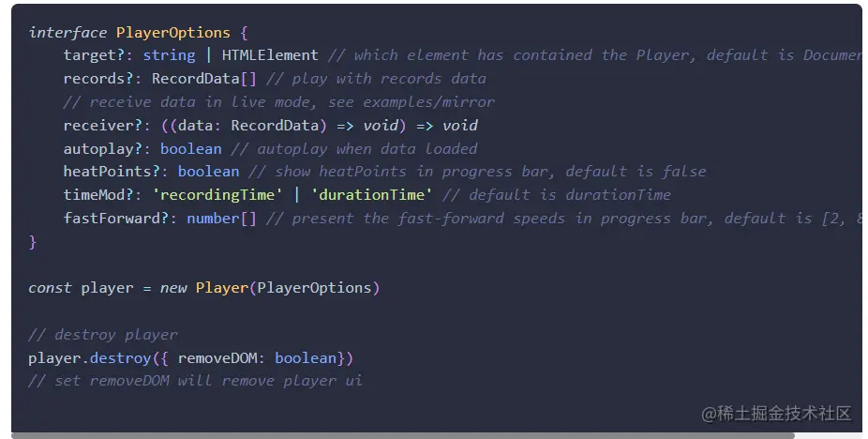Click the string 'durationTime' in quotes

tap(371, 194)
